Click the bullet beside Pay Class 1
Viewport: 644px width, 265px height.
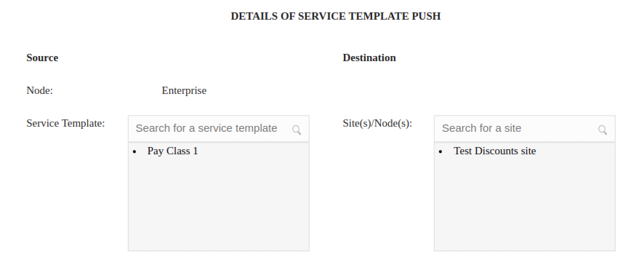134,152
